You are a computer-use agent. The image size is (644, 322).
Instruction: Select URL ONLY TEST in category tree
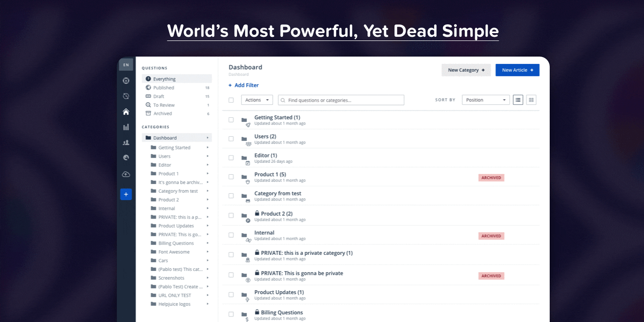[175, 295]
